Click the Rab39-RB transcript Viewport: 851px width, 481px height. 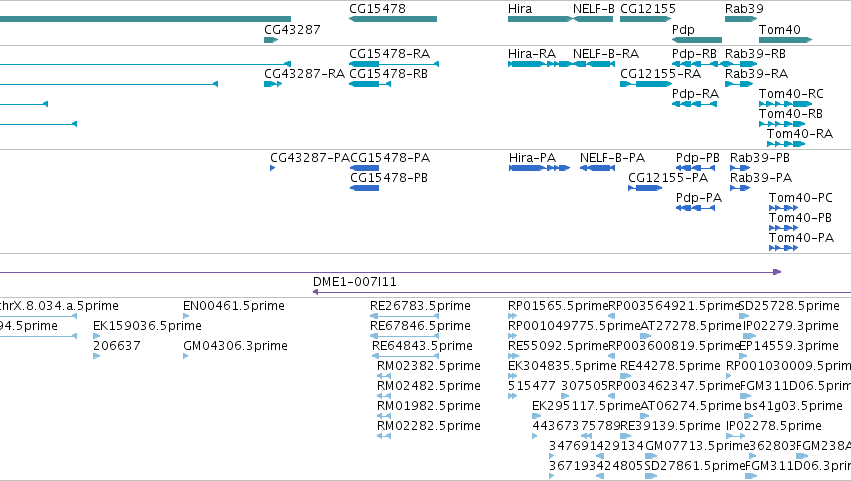(x=741, y=64)
